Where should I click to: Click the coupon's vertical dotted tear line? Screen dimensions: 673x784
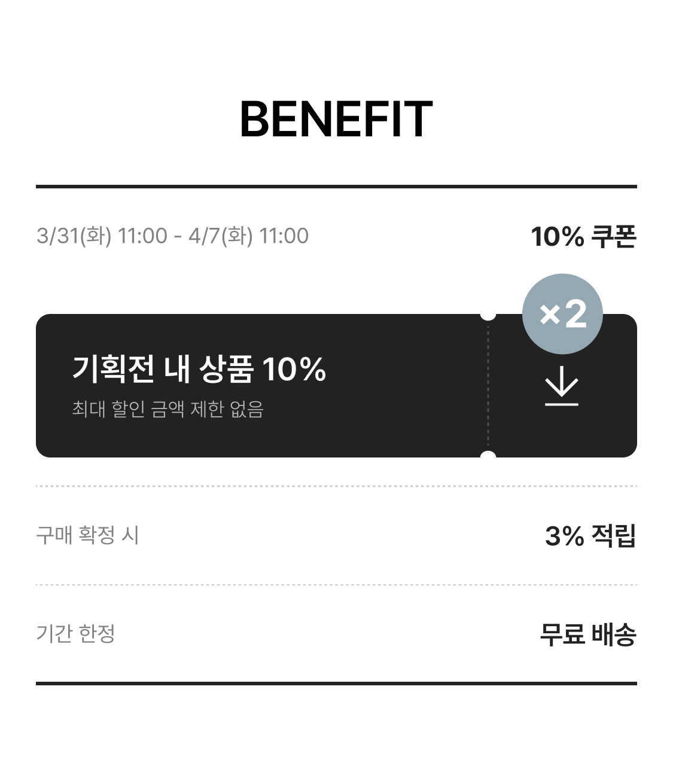pyautogui.click(x=488, y=386)
